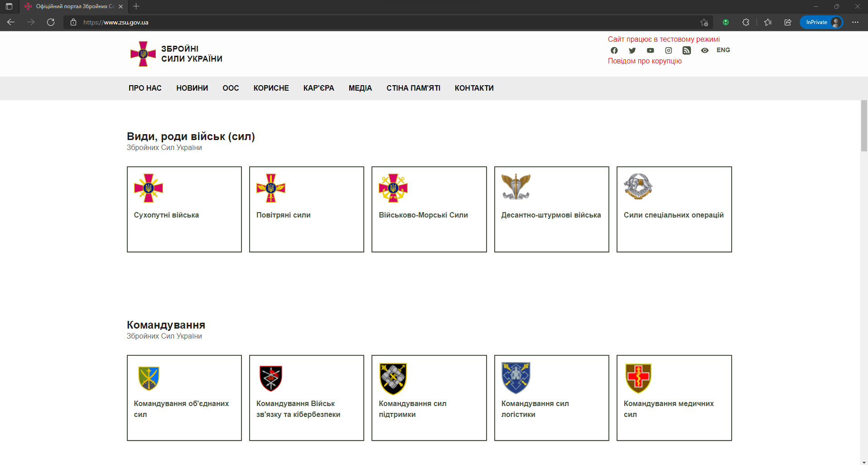
Task: Click the Командування сил підтримки shield emblem
Action: [x=393, y=378]
